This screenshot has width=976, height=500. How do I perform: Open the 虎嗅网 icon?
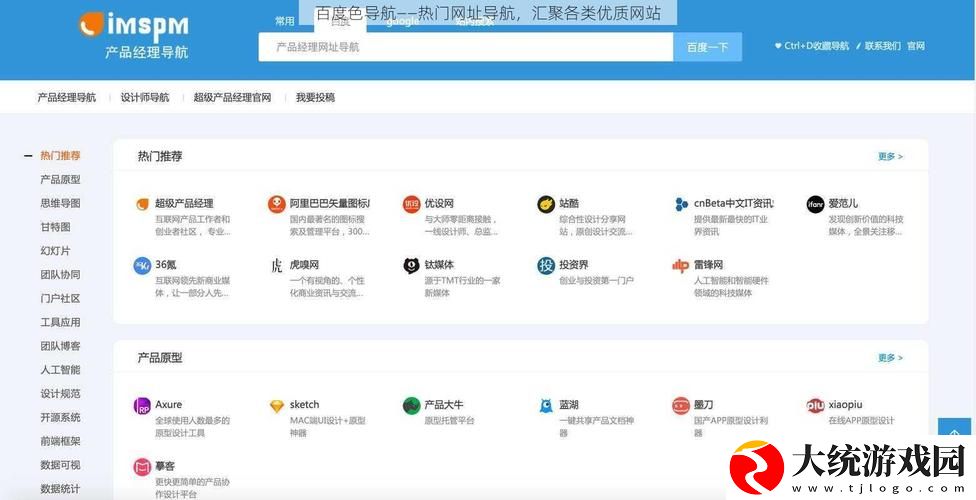pos(277,266)
